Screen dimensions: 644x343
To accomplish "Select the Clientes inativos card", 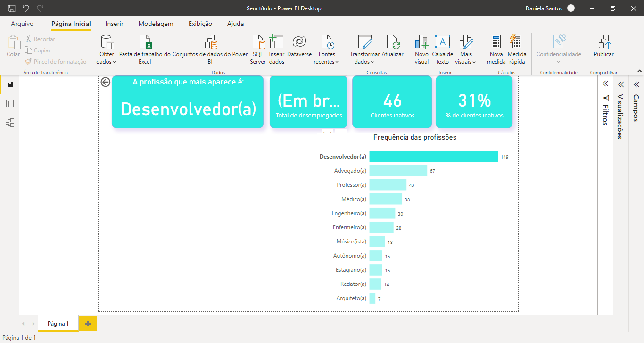I will point(392,102).
